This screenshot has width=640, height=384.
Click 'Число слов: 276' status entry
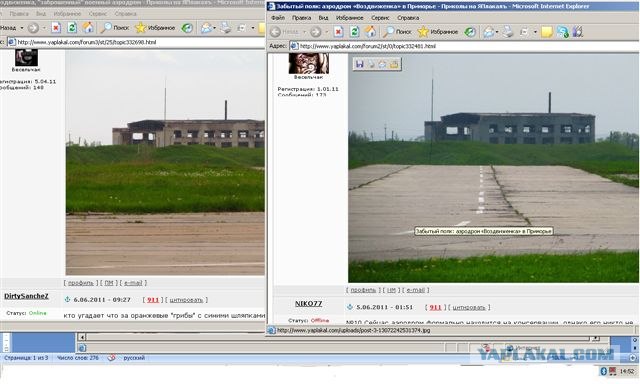pyautogui.click(x=78, y=358)
